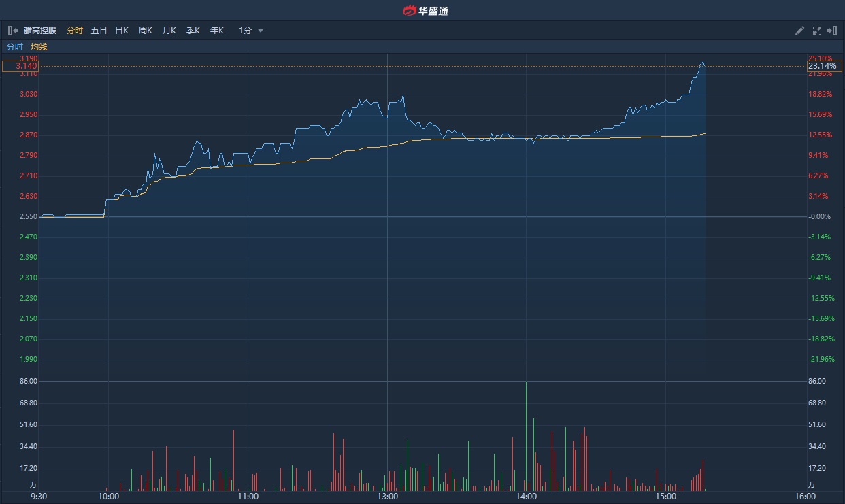Collapse the left panel arrow icon

tap(12, 31)
